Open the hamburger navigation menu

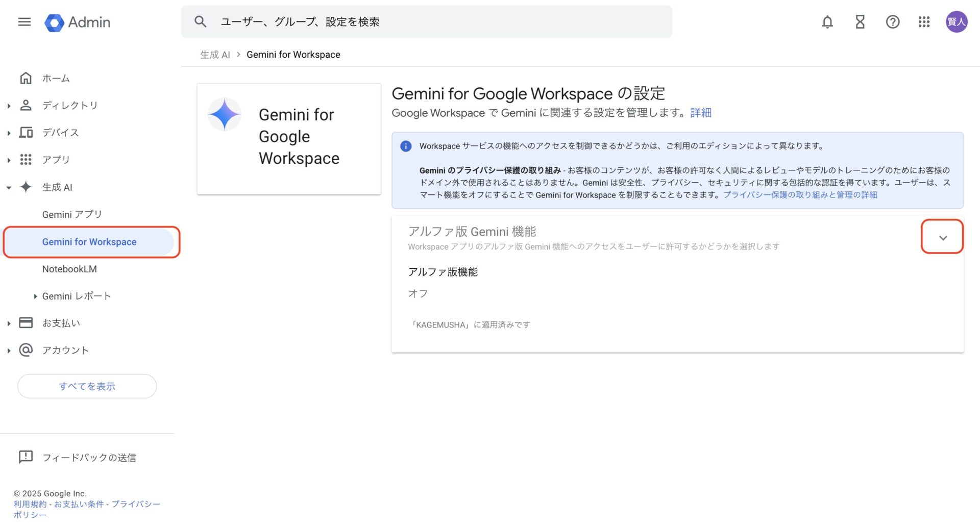[x=23, y=22]
